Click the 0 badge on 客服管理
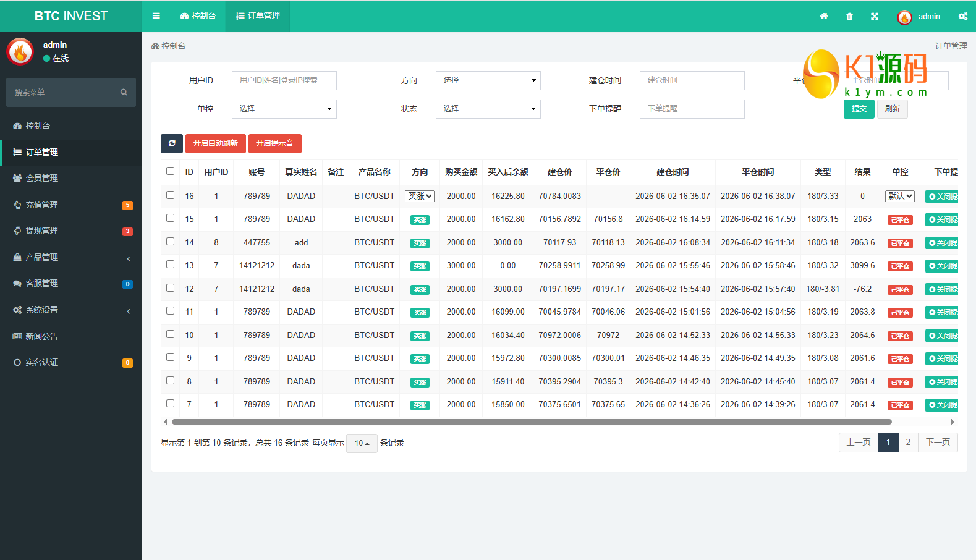The height and width of the screenshot is (560, 976). click(x=127, y=284)
